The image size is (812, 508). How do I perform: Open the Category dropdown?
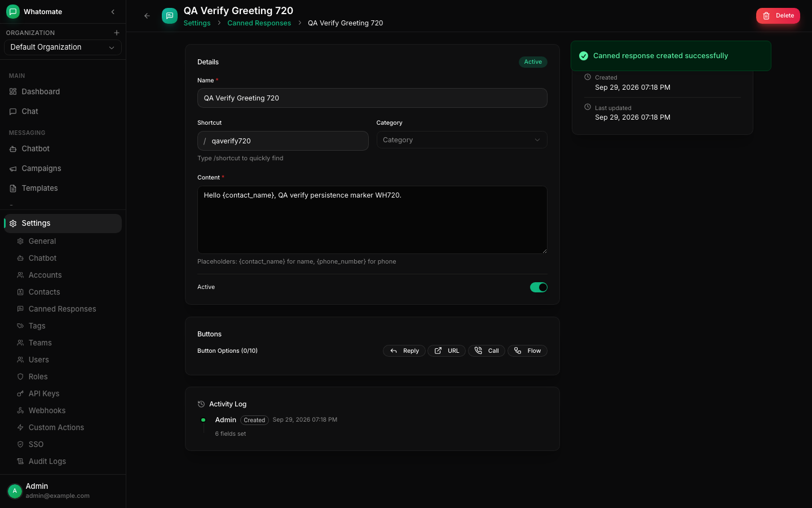click(x=462, y=140)
